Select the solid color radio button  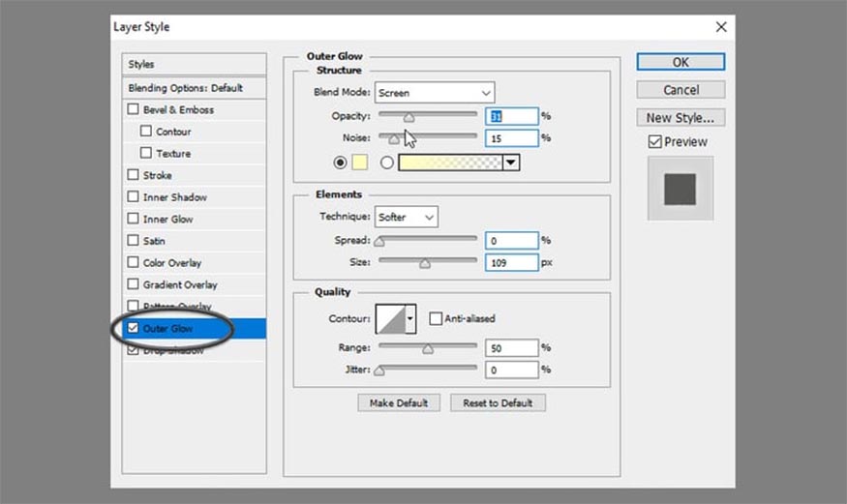(x=340, y=162)
